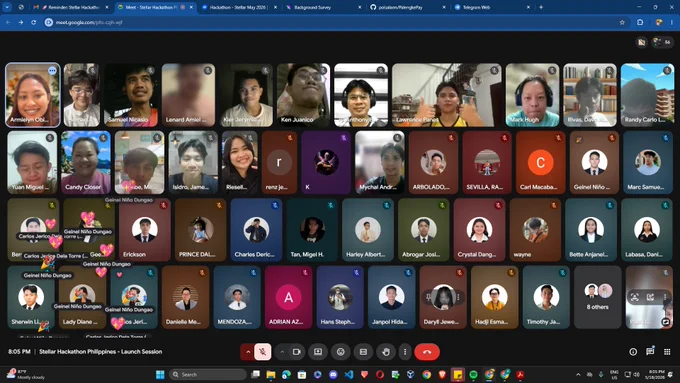
Task: Open File Explorer from the taskbar
Action: pyautogui.click(x=271, y=374)
